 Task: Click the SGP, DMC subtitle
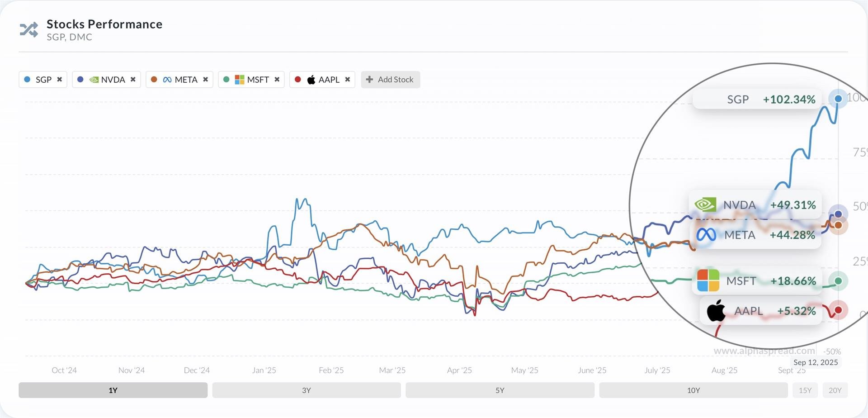tap(69, 37)
